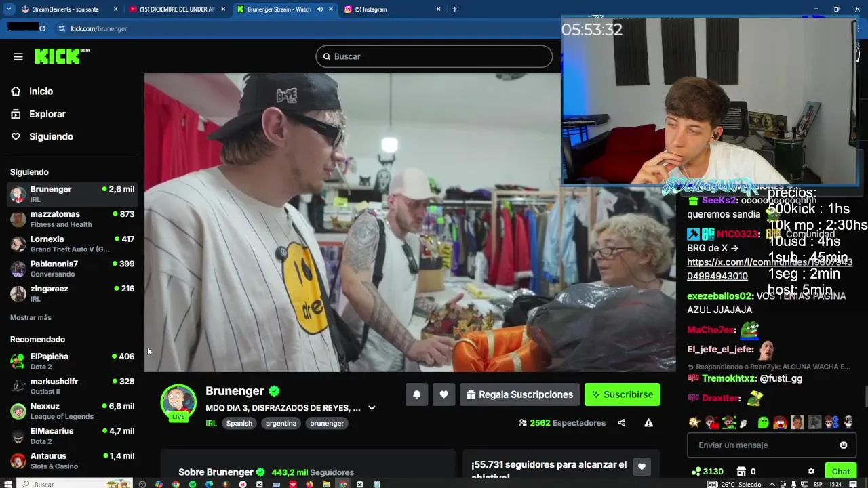
Task: Open Brunenger channel in following list
Action: point(72,194)
